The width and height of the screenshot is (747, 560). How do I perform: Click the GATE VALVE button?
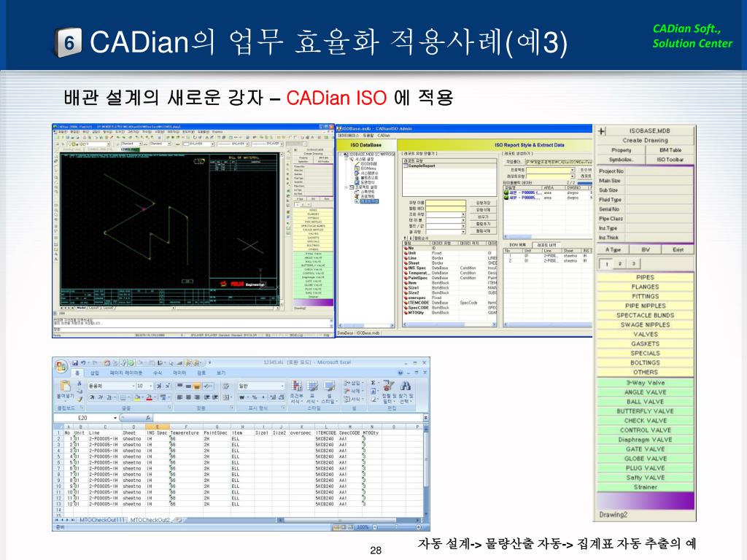[645, 449]
